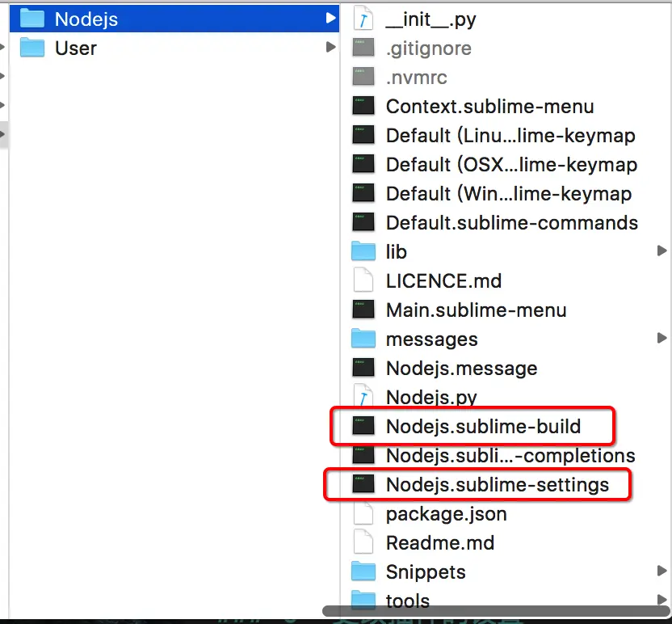This screenshot has height=624, width=672.
Task: Expand the tools folder arrow
Action: pos(661,599)
